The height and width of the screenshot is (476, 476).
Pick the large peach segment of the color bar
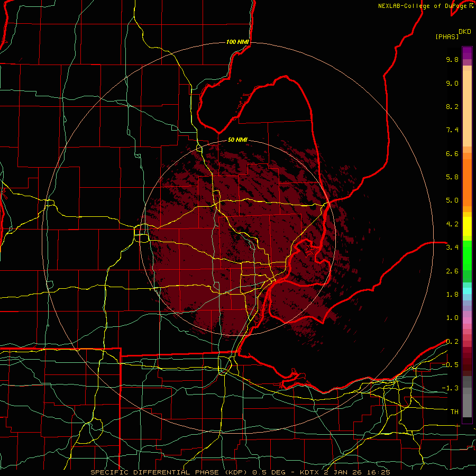467,108
